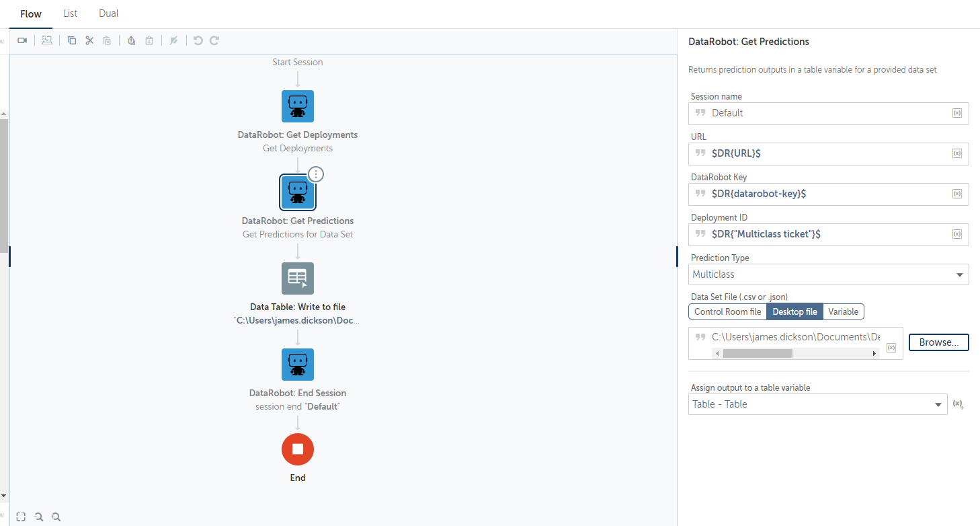Select the Data Table: Write to file node
Viewport: 980px width, 526px height.
click(298, 278)
